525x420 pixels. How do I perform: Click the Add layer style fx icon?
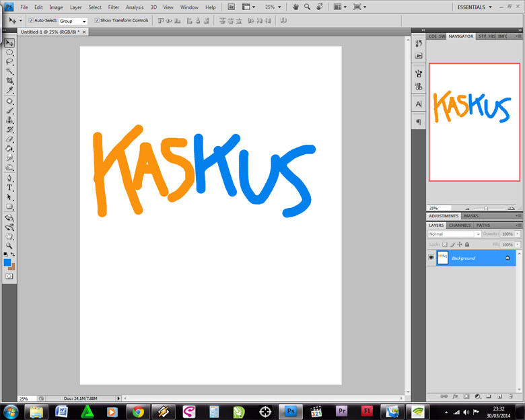[455, 396]
